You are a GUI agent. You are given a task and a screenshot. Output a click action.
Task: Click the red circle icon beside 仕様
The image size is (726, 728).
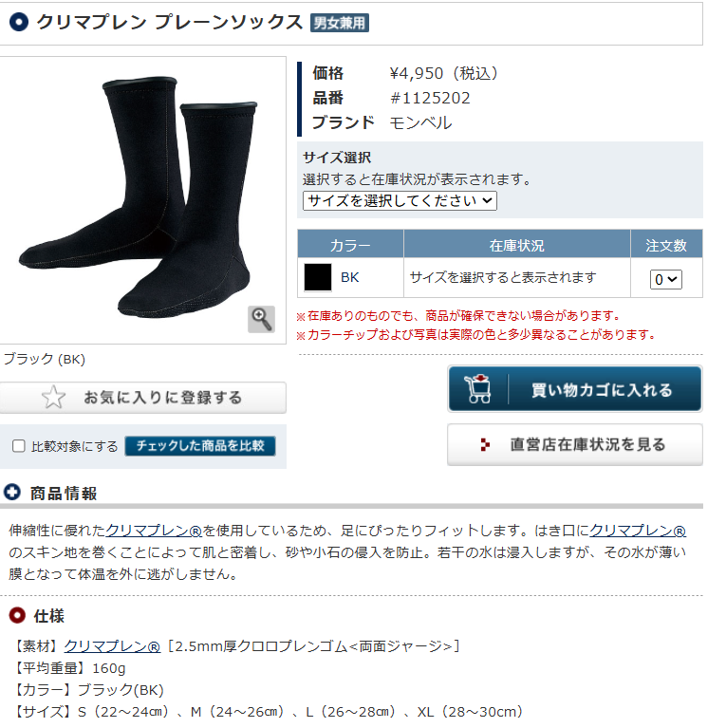click(x=17, y=615)
